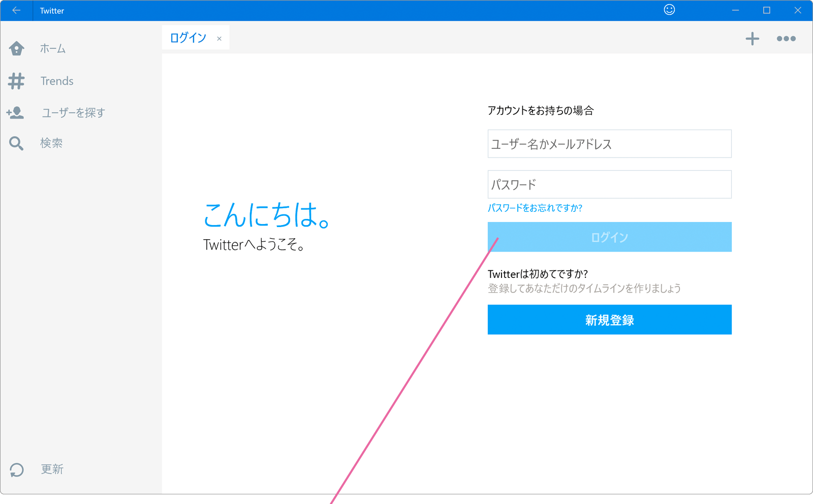Minimize the Twitter window
This screenshot has height=504, width=813.
pyautogui.click(x=735, y=10)
